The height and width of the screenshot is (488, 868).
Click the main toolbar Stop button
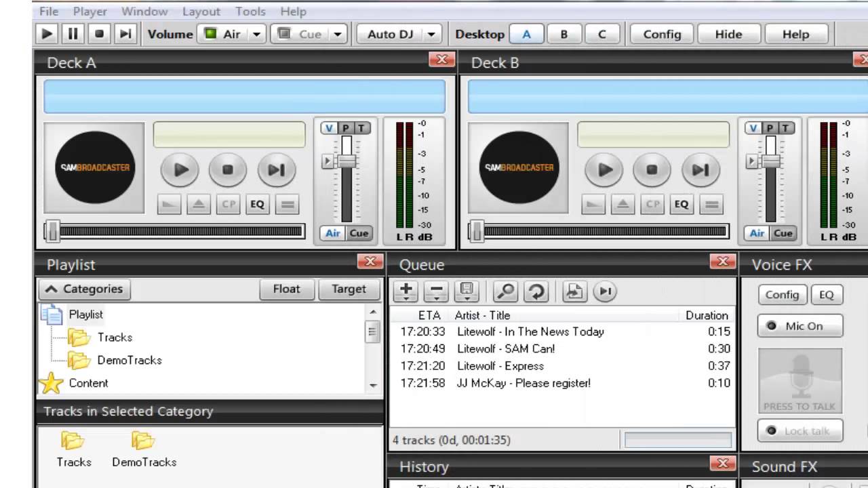(99, 34)
